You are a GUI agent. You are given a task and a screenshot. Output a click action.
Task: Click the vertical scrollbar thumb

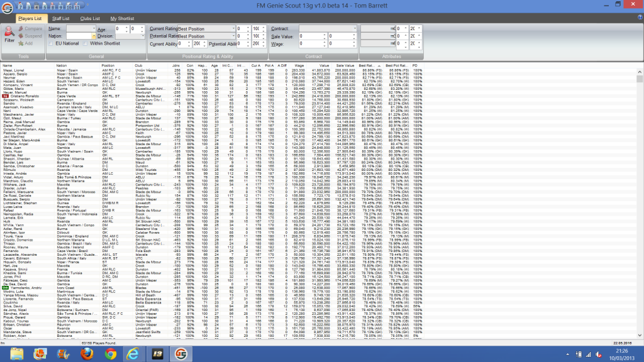(x=640, y=79)
